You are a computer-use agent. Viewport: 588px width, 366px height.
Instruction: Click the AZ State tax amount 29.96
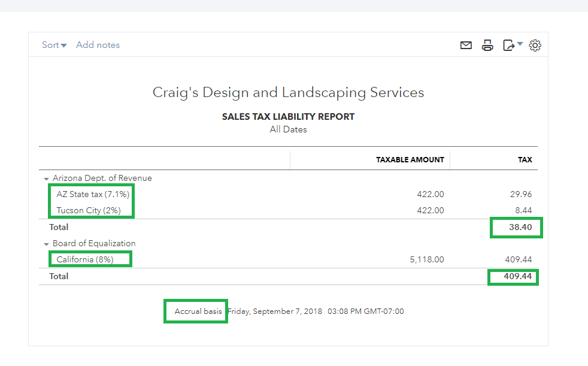(521, 194)
